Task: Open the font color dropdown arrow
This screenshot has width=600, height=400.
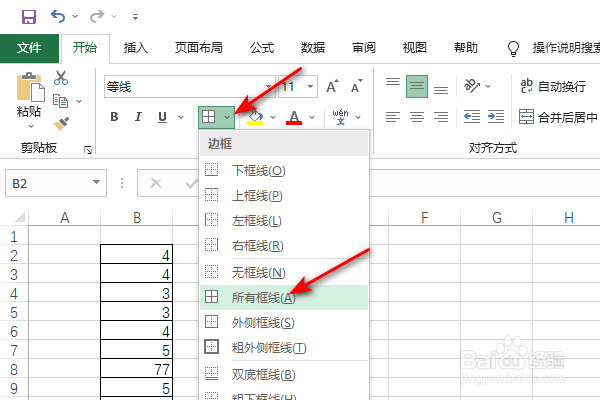Action: coord(312,117)
